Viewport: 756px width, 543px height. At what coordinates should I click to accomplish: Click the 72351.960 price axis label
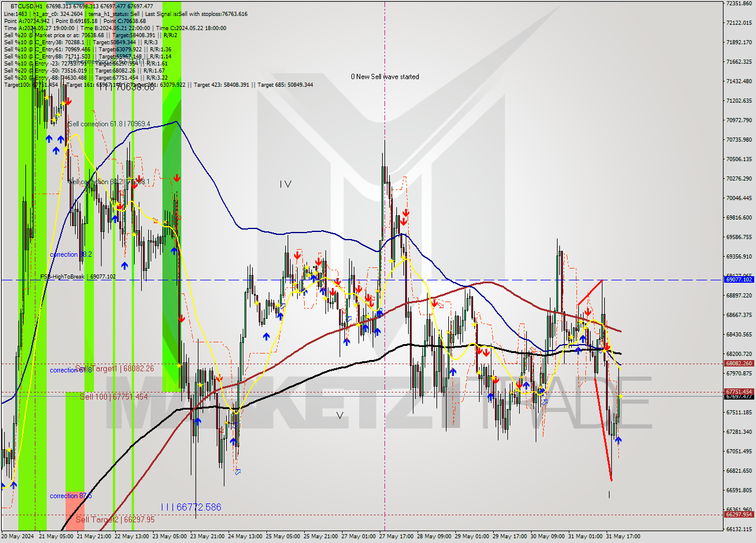(738, 4)
